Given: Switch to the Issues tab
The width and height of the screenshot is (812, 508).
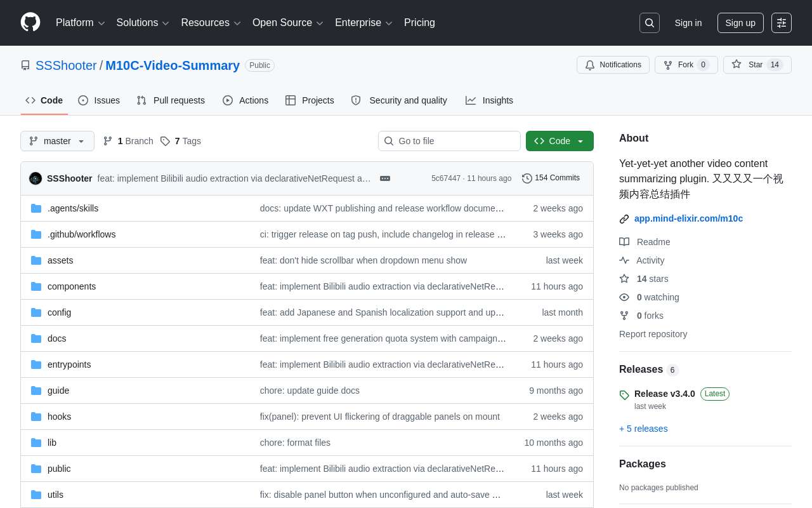Looking at the screenshot, I should [99, 100].
